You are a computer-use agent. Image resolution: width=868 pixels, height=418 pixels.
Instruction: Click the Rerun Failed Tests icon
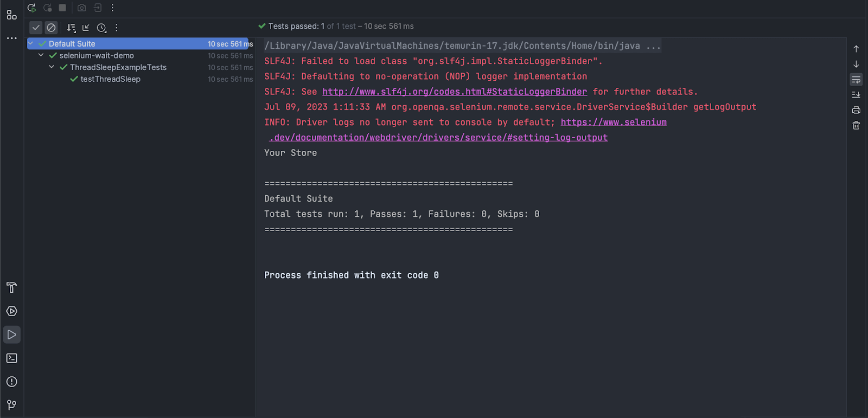click(47, 8)
